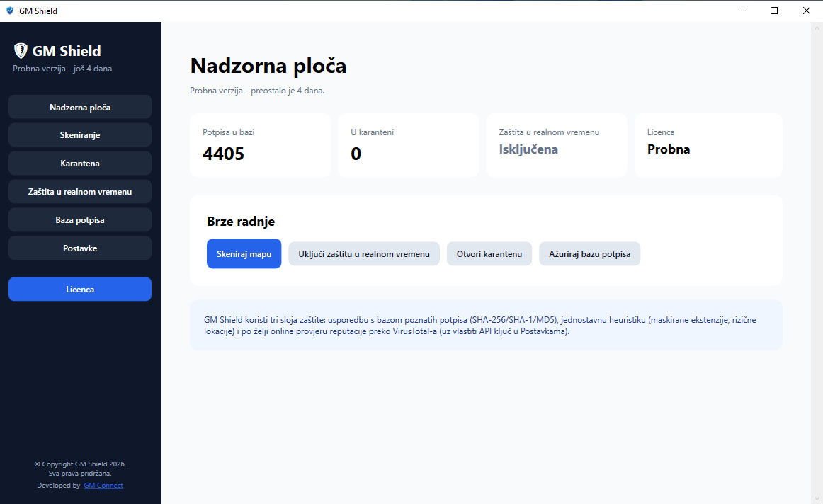Image resolution: width=823 pixels, height=504 pixels.
Task: Click the U karanteni card label
Action: [372, 132]
